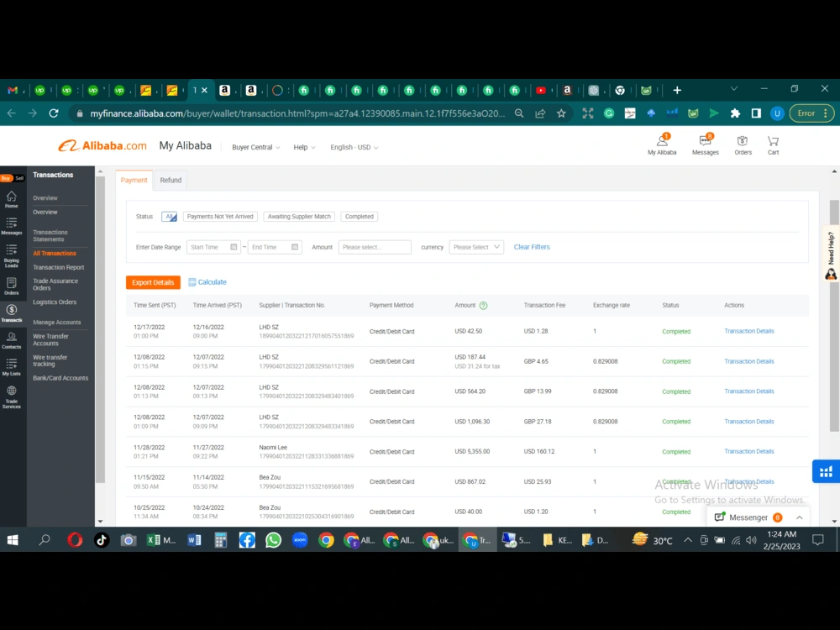The width and height of the screenshot is (840, 630).
Task: Open Transaction Details for USD 5,355.00 payment
Action: (749, 452)
